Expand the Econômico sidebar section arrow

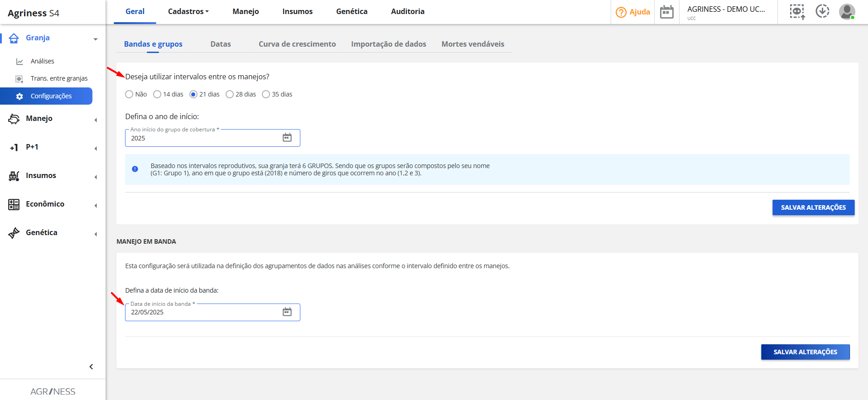[x=96, y=206]
